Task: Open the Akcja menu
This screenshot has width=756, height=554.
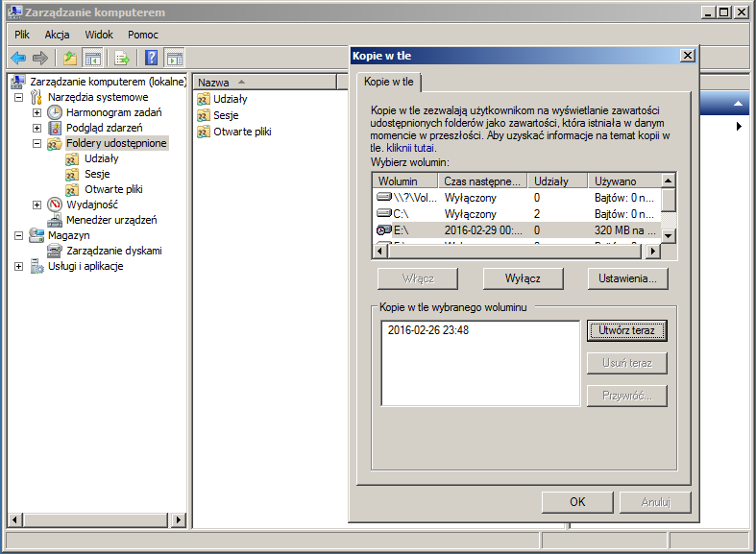Action: (x=57, y=35)
